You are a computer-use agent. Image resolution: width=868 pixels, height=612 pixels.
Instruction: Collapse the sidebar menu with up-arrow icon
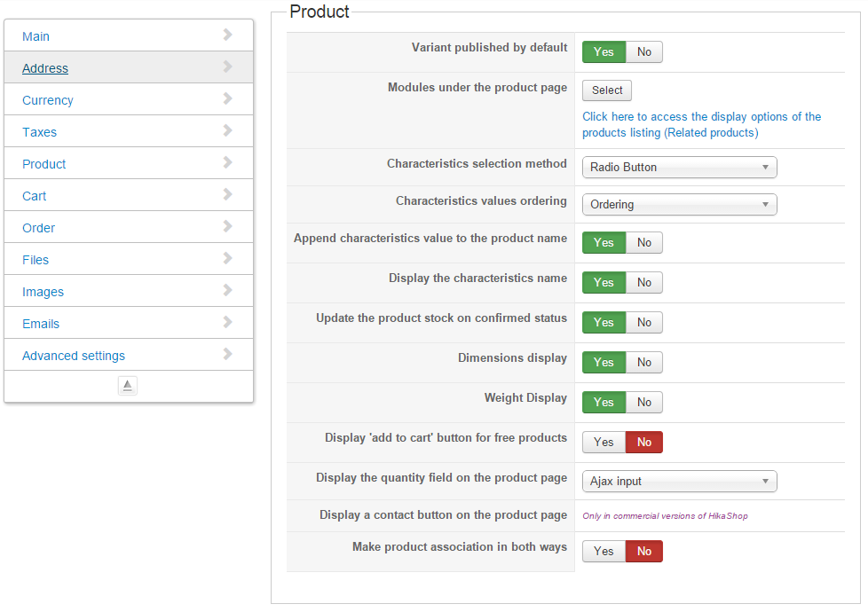tap(128, 386)
